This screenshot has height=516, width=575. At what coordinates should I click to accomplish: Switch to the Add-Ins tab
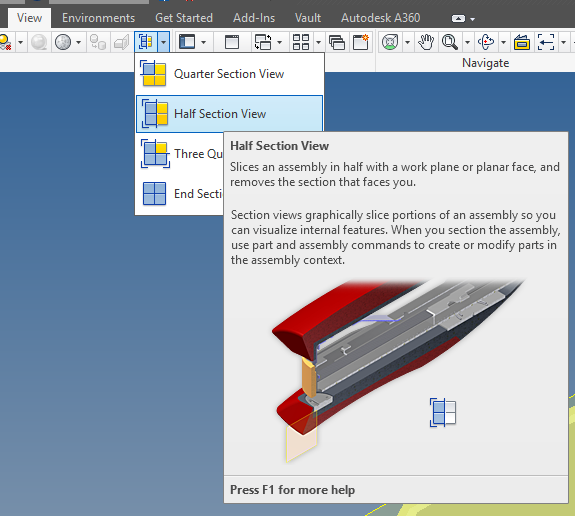click(254, 18)
